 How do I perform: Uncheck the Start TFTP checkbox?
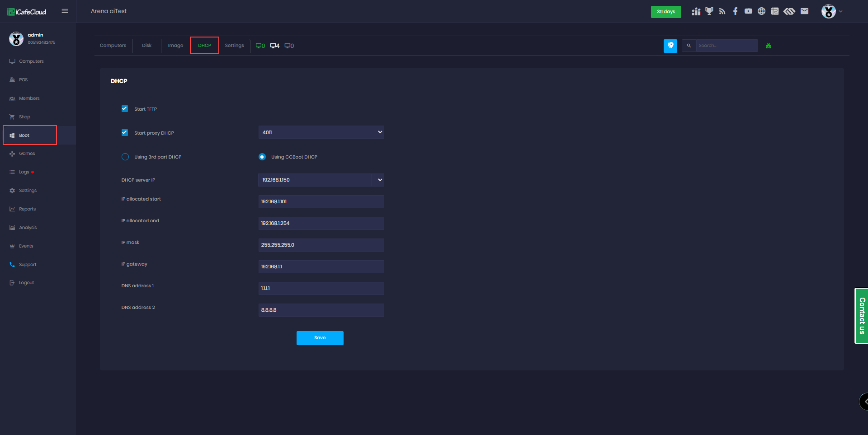tap(125, 109)
